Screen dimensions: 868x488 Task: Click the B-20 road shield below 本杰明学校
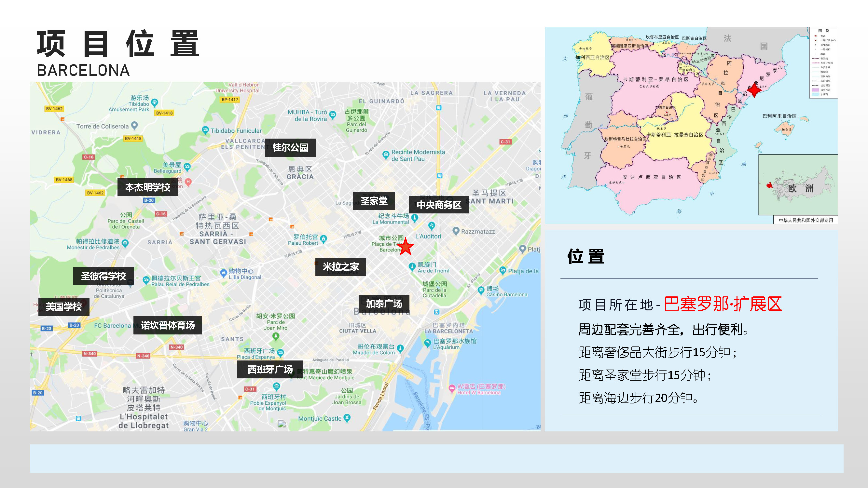tap(149, 200)
